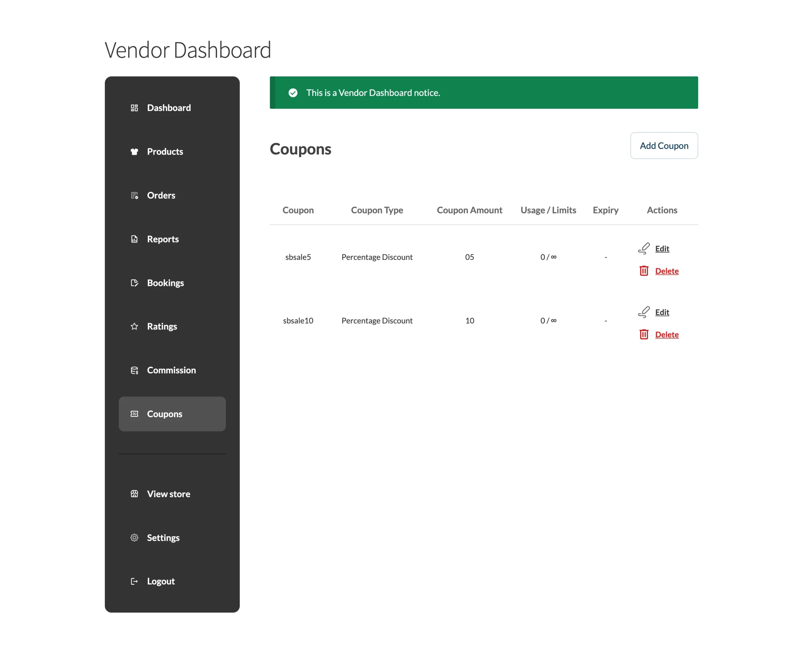Delete the sbsale5 coupon link
The width and height of the screenshot is (803, 672).
click(x=667, y=271)
